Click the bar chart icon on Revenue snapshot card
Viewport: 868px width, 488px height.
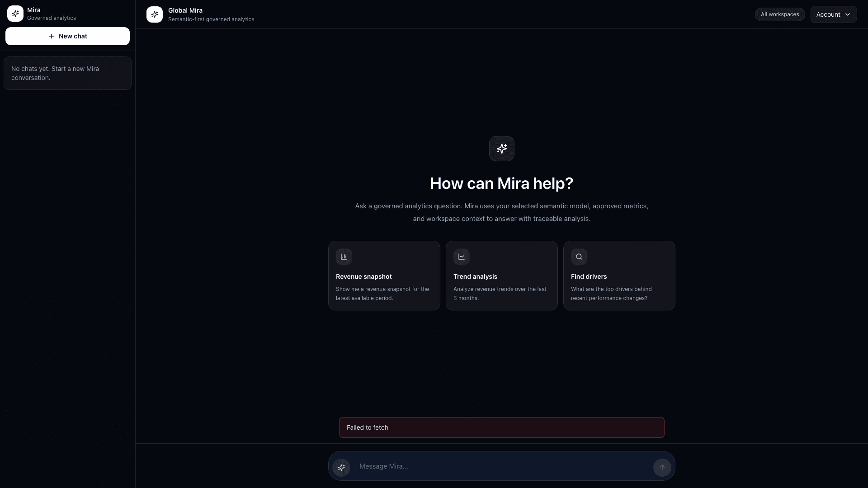tap(344, 257)
